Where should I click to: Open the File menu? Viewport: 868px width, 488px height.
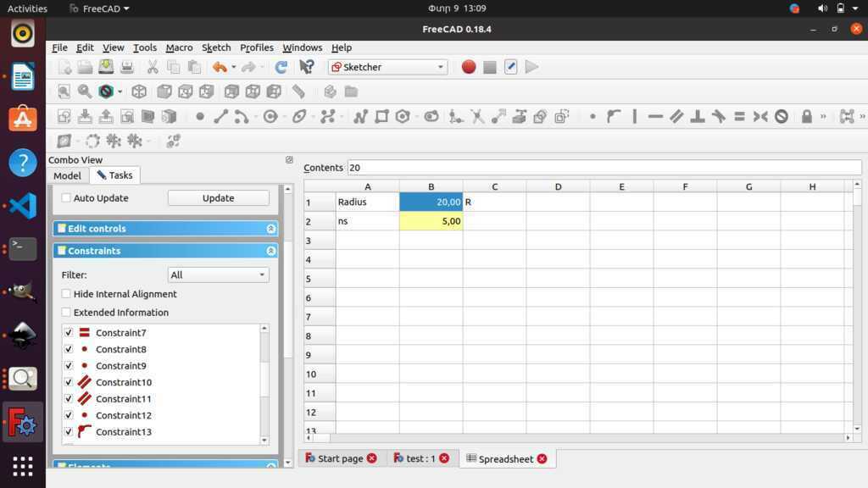(59, 47)
